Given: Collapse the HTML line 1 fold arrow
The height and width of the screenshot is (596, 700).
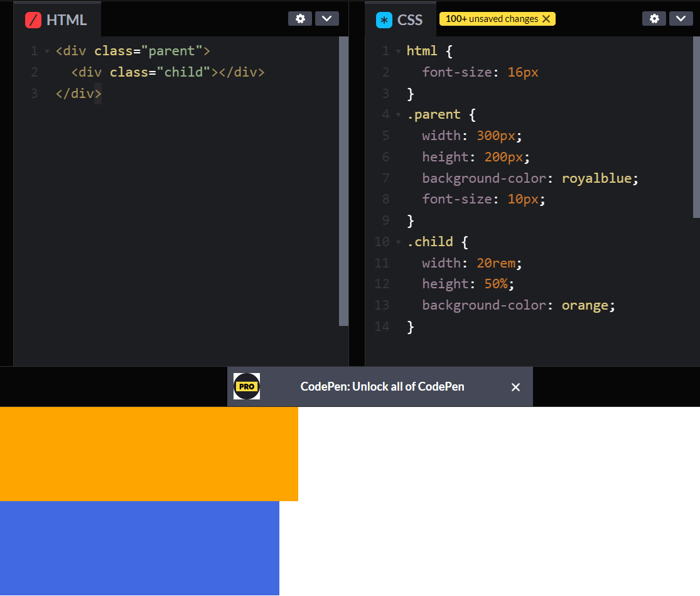Looking at the screenshot, I should (x=47, y=51).
